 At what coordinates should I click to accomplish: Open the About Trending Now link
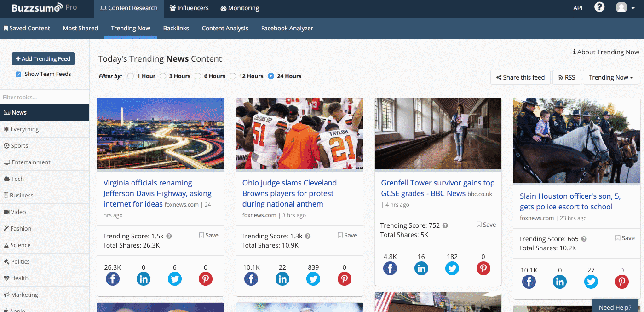point(606,52)
